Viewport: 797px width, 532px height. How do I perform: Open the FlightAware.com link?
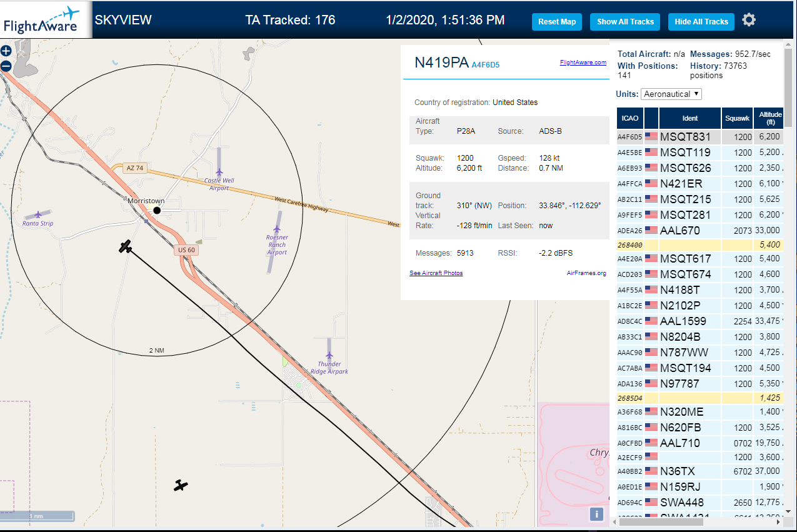pyautogui.click(x=583, y=63)
